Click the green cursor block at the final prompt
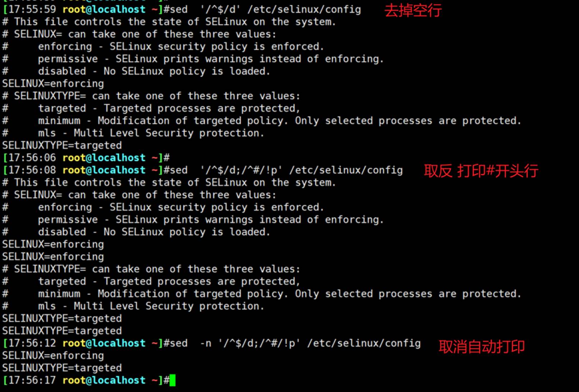 [173, 380]
